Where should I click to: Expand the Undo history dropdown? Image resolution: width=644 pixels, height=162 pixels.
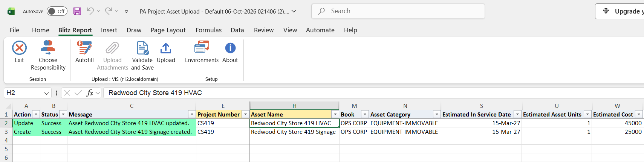coord(98,11)
